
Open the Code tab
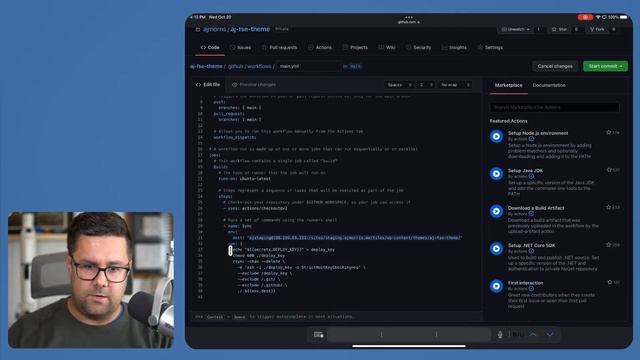pyautogui.click(x=210, y=47)
